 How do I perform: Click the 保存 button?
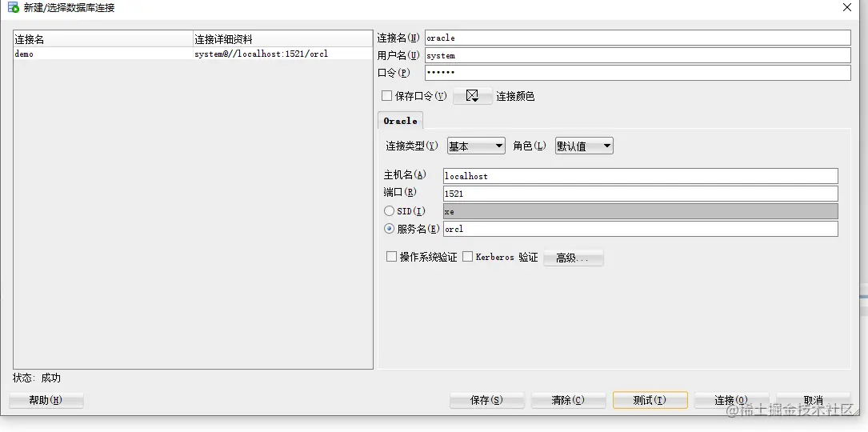486,401
